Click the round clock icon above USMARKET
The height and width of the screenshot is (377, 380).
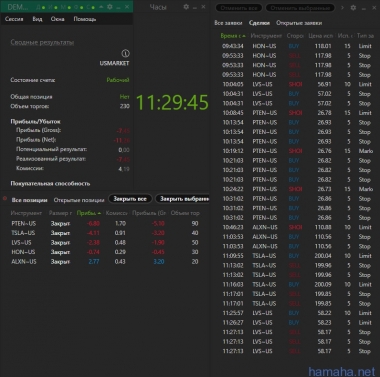tap(125, 53)
